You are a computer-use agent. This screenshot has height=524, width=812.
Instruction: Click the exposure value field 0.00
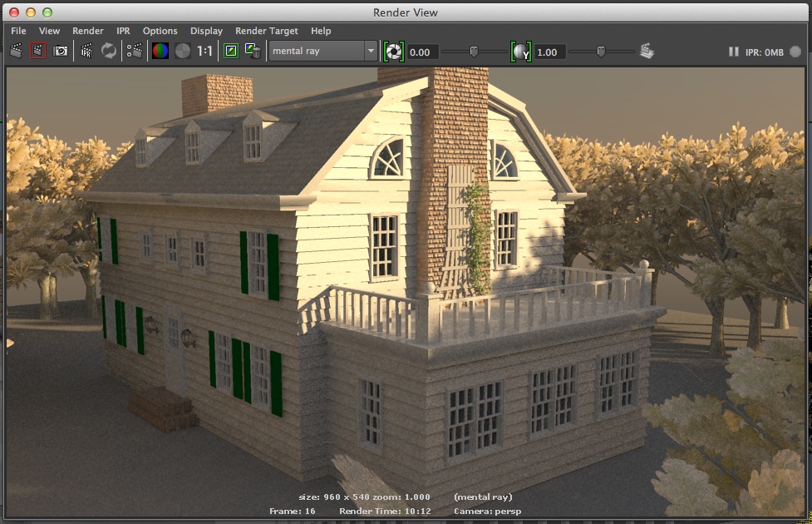click(x=422, y=52)
